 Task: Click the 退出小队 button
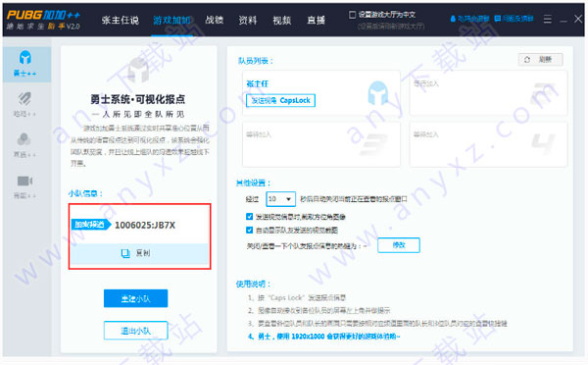click(x=136, y=331)
